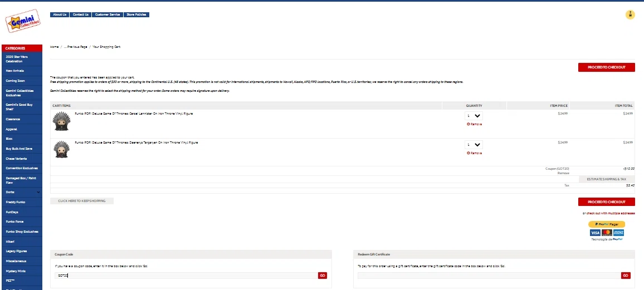Image resolution: width=644 pixels, height=290 pixels.
Task: Pay with the PayPal Pagar button
Action: [607, 224]
